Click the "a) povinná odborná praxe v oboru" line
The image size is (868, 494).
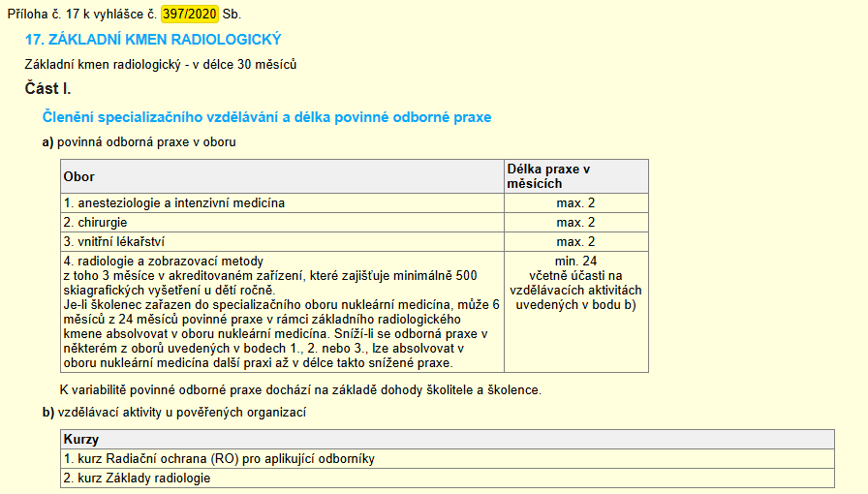[139, 142]
